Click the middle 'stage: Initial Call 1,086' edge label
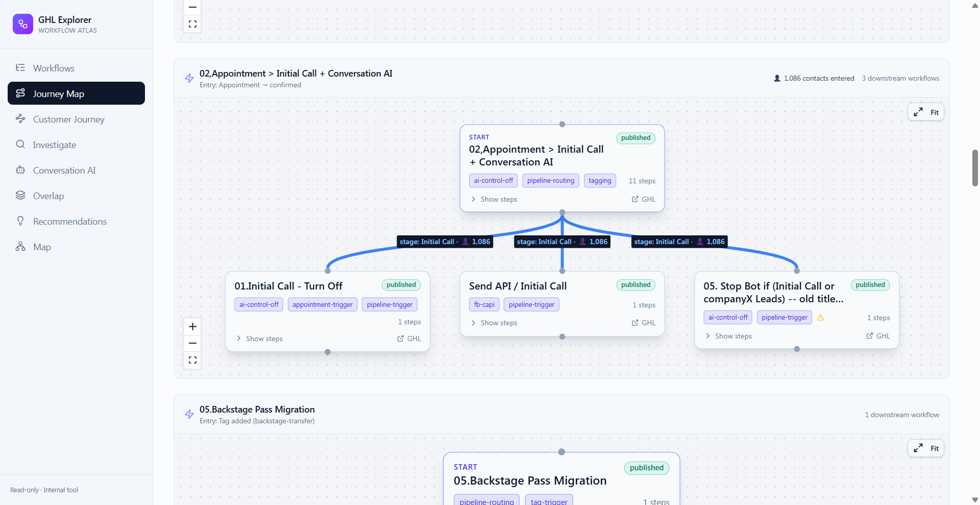The image size is (980, 505). pos(562,242)
